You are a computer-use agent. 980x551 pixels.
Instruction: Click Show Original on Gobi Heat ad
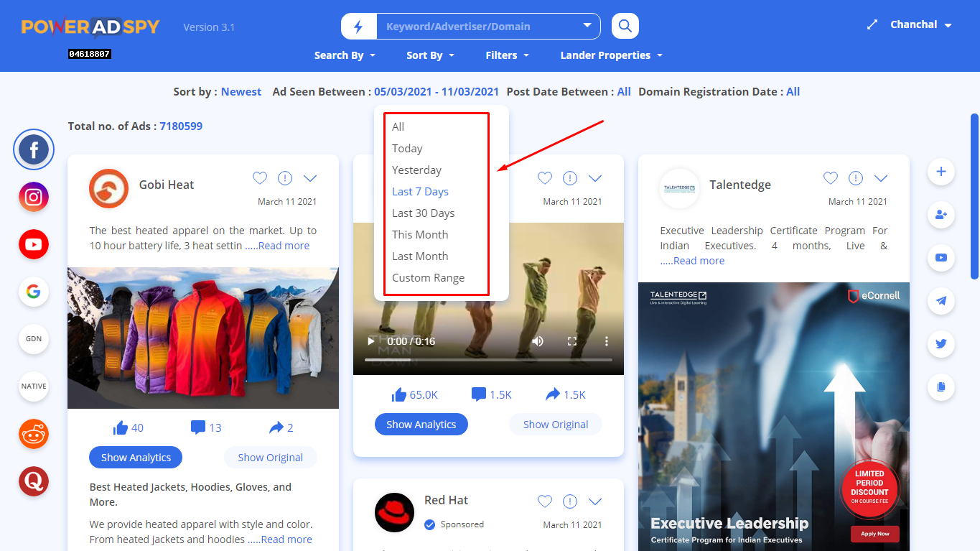tap(270, 458)
